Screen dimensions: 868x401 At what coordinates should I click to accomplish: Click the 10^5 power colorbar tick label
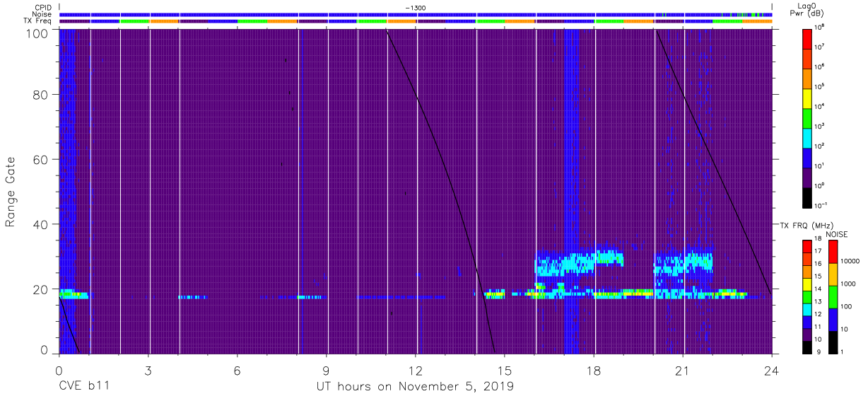[x=820, y=86]
